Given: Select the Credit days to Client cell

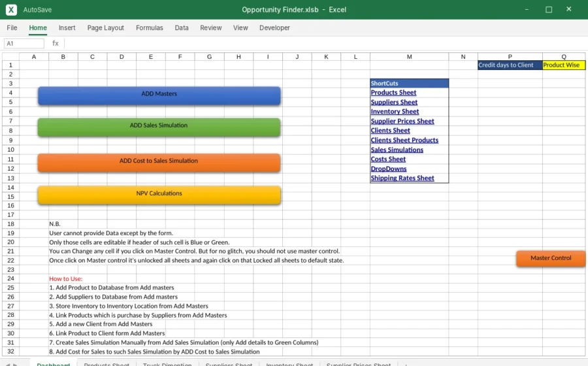Looking at the screenshot, I should coord(510,65).
